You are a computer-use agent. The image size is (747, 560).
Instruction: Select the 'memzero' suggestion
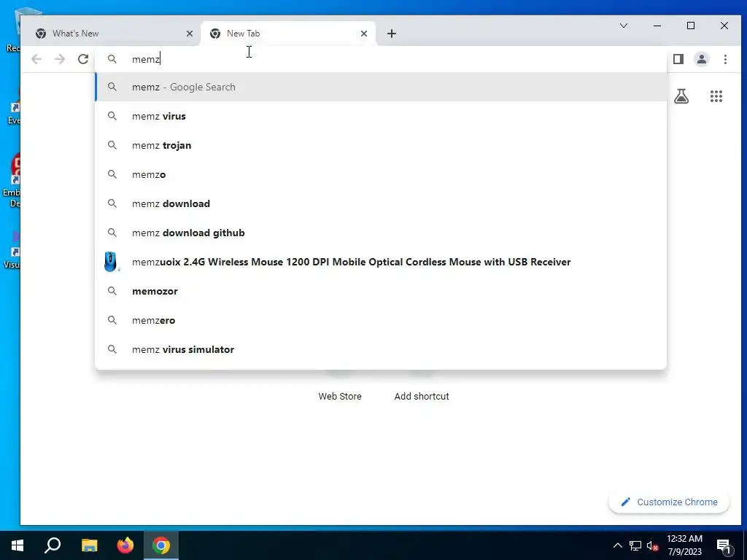(381, 320)
